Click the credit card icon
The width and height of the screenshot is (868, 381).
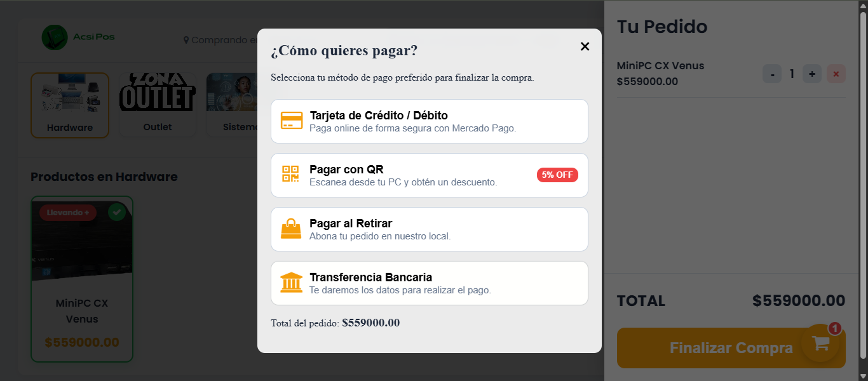(292, 121)
